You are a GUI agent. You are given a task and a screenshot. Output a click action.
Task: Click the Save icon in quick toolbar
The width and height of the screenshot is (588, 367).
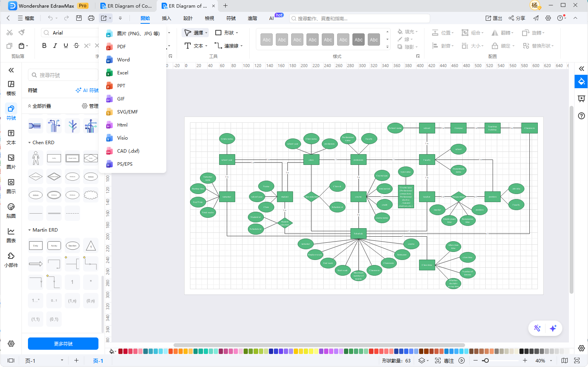tap(79, 18)
